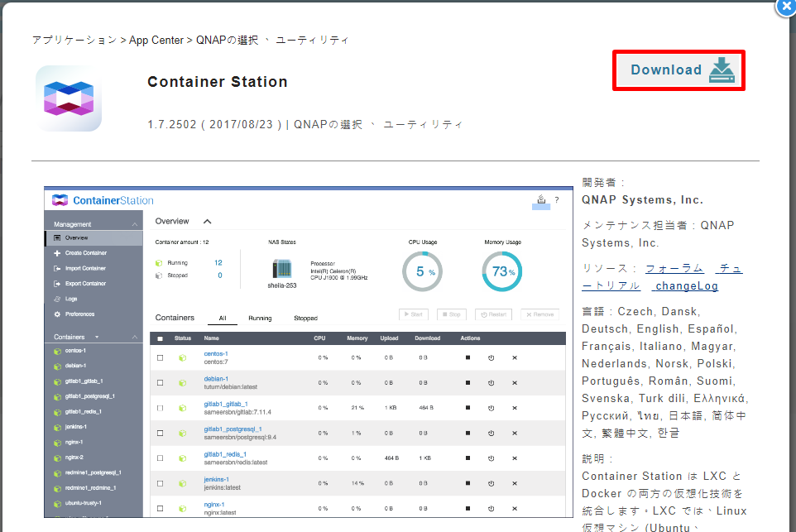Check the centos-1 row checkbox

pos(161,358)
